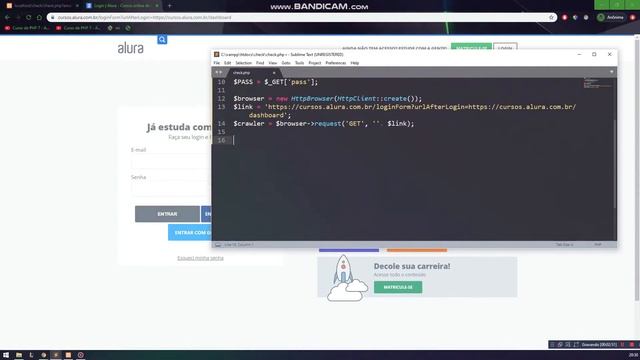The height and width of the screenshot is (360, 640).
Task: Click the rocket illustration
Action: pyautogui.click(x=347, y=278)
